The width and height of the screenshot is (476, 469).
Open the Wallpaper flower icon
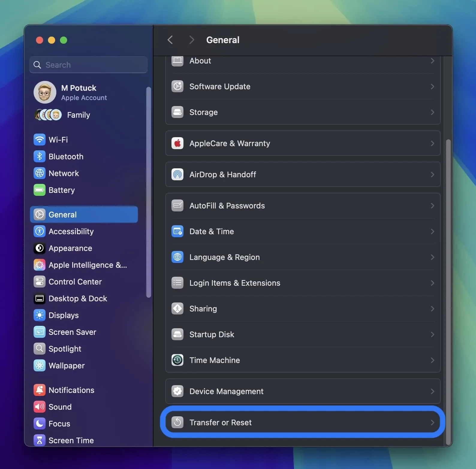[39, 365]
